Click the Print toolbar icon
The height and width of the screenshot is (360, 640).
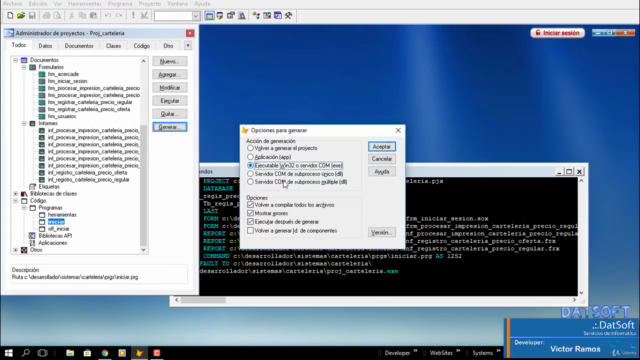click(x=47, y=16)
